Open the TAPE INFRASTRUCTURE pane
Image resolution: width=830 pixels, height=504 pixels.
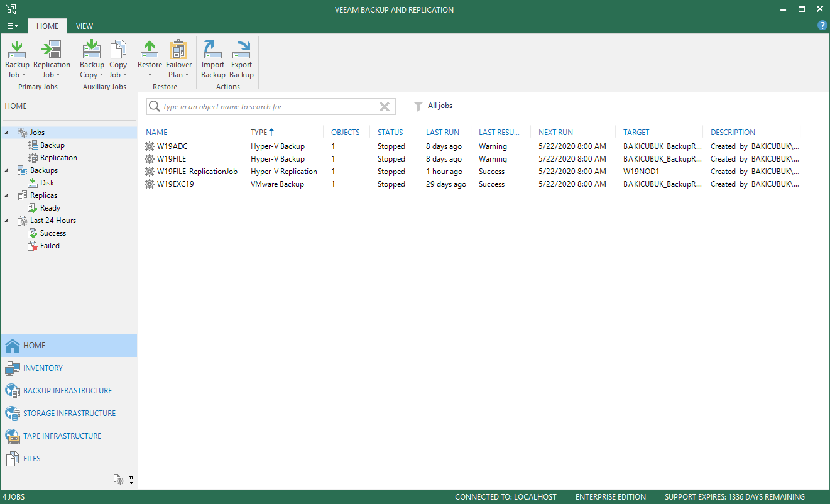coord(69,436)
